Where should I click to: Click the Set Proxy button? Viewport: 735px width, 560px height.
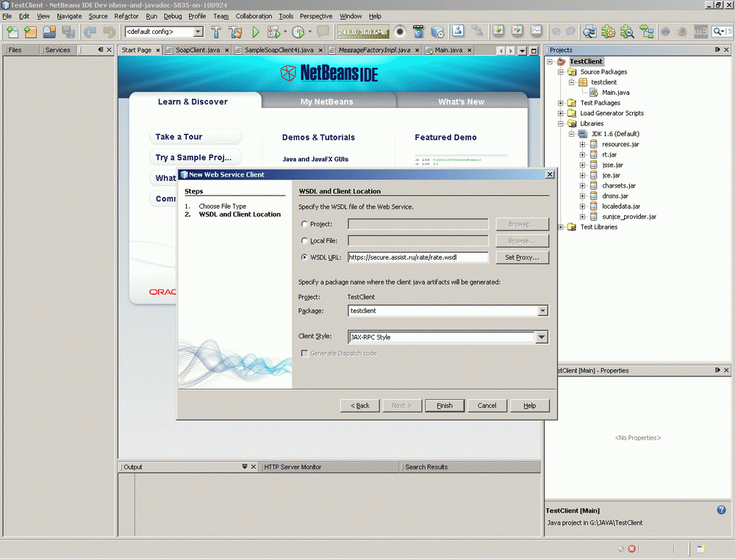tap(522, 257)
